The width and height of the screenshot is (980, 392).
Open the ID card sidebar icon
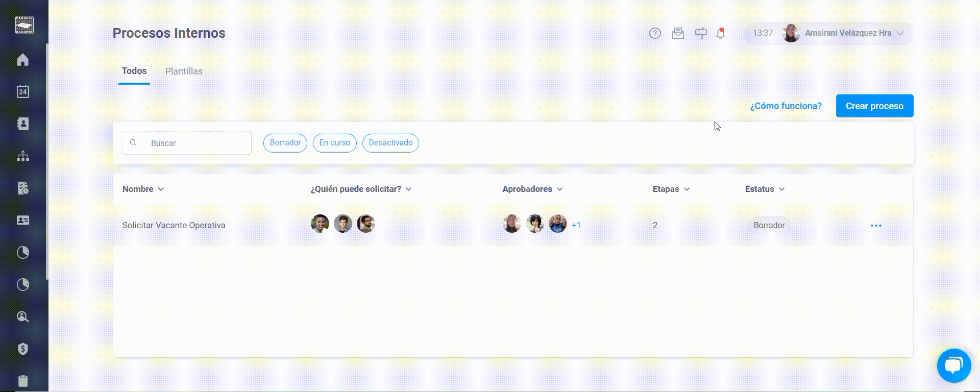pyautogui.click(x=23, y=220)
